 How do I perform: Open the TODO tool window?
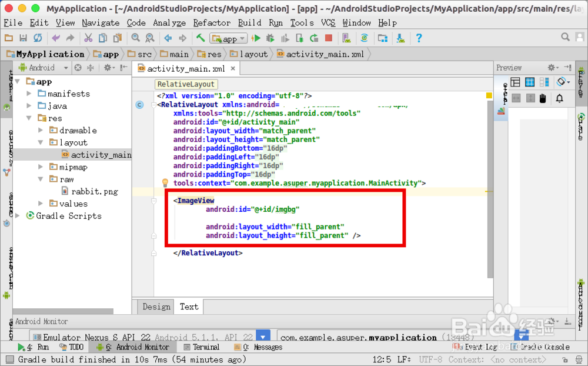click(x=71, y=347)
